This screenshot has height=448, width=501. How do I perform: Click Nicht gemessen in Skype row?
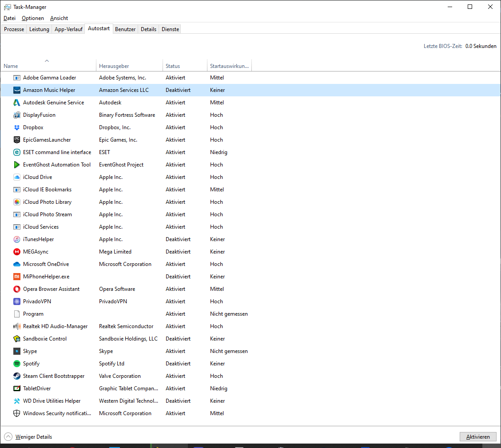229,351
